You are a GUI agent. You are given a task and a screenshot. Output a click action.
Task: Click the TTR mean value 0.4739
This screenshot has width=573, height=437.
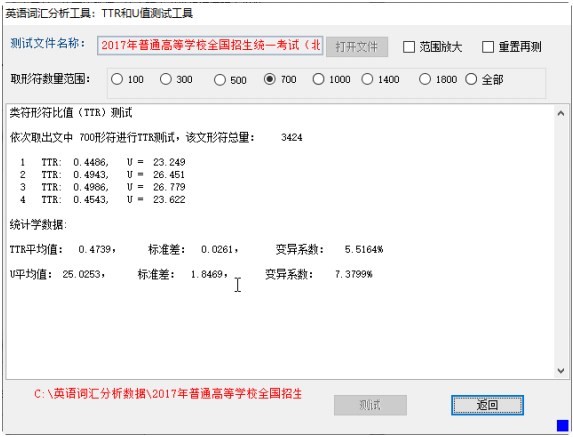tap(95, 250)
